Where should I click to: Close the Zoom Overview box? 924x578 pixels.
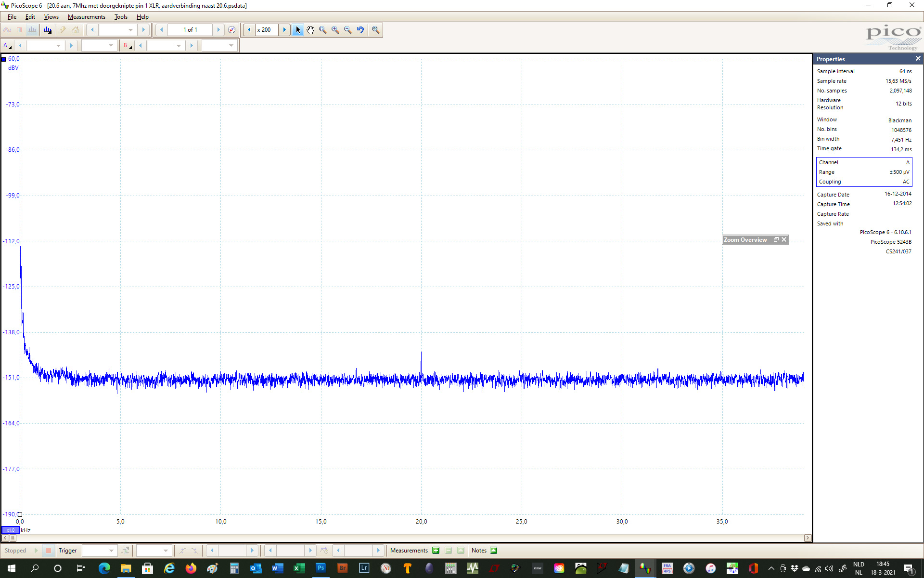pyautogui.click(x=784, y=239)
